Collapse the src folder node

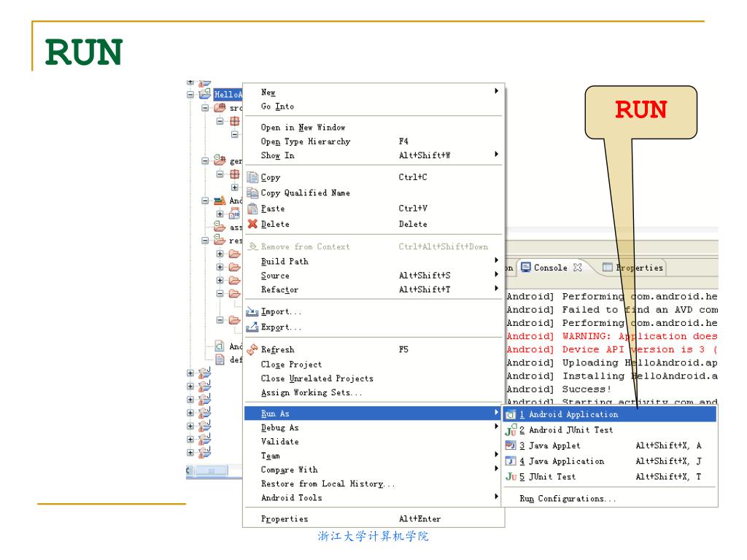click(205, 108)
